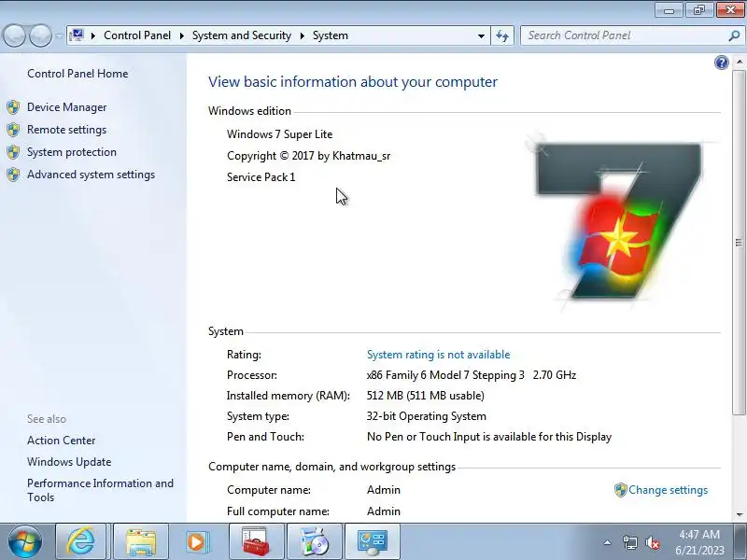This screenshot has height=560, width=747.
Task: Open the Start menu orb
Action: tap(25, 541)
